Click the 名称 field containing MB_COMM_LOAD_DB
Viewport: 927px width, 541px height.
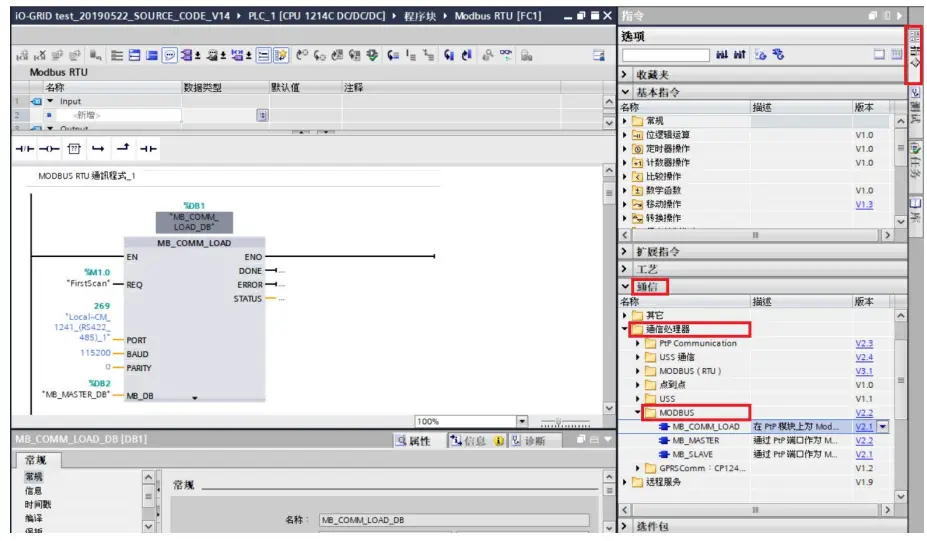pyautogui.click(x=454, y=520)
